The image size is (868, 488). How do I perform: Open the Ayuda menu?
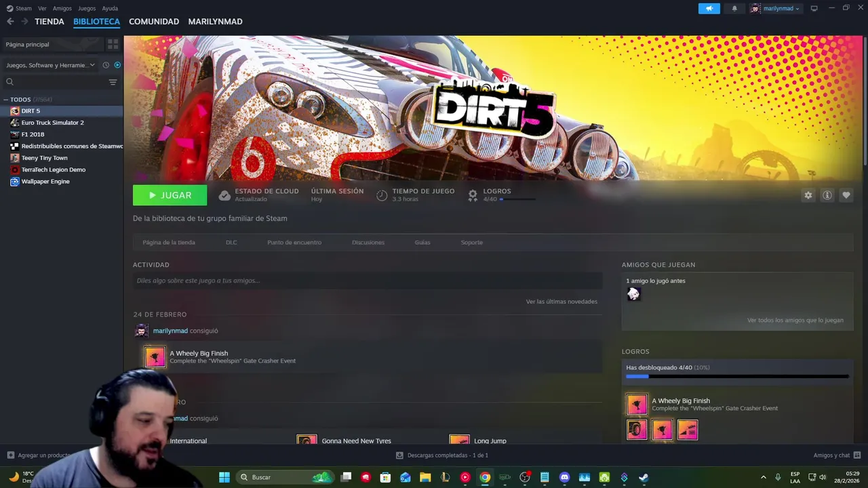tap(110, 8)
